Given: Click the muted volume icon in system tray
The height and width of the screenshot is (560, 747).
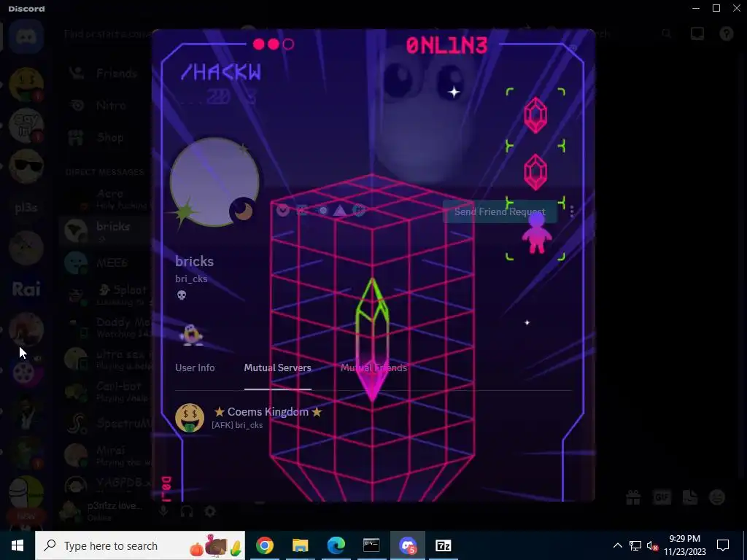Looking at the screenshot, I should tap(653, 545).
